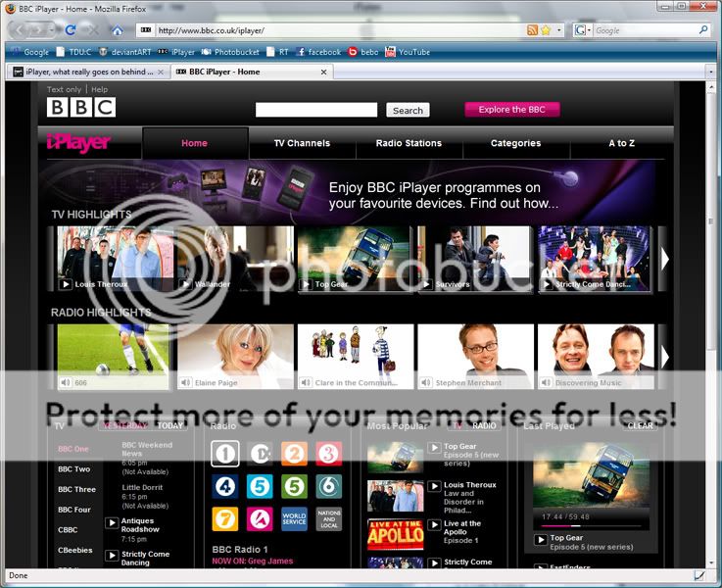Image resolution: width=722 pixels, height=588 pixels.
Task: Expand the list-all-tabs dropdown arrow
Action: pos(711,72)
